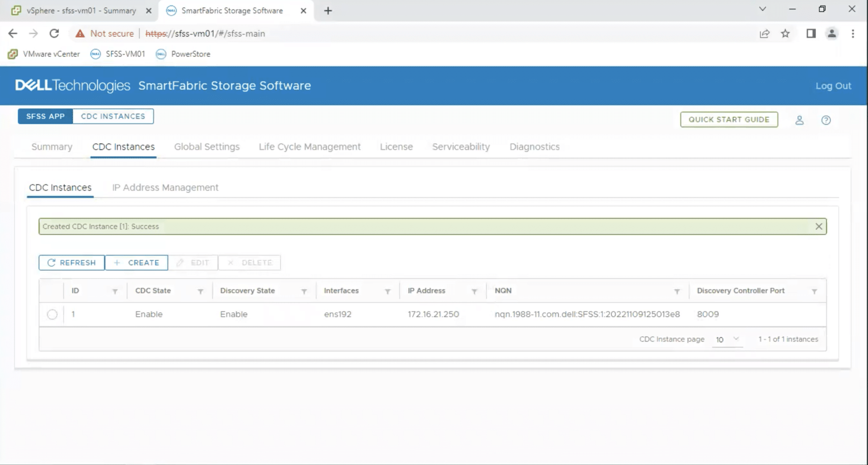Image resolution: width=868 pixels, height=465 pixels.
Task: Open the Chrome three-dot menu
Action: click(853, 33)
